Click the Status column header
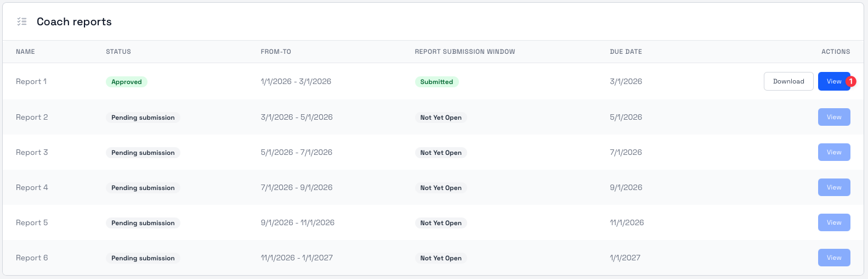The height and width of the screenshot is (279, 868). pos(118,52)
